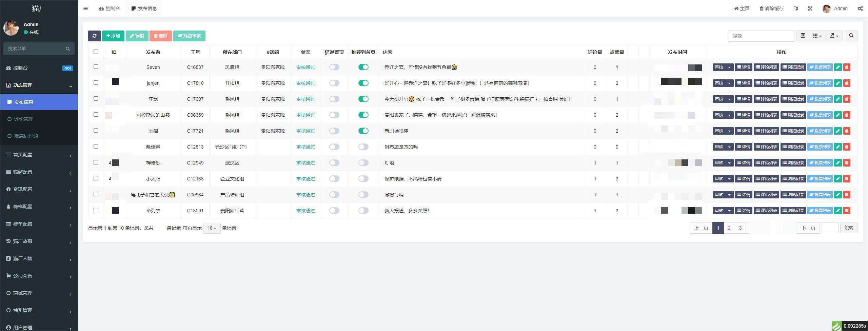Click the hamburger sidebar toggle icon

click(x=85, y=8)
